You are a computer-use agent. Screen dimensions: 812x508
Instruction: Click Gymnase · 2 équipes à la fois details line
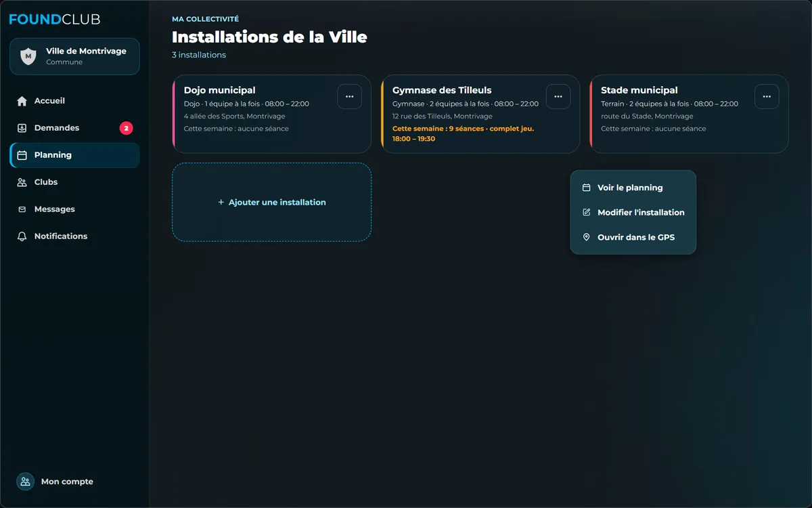click(466, 104)
